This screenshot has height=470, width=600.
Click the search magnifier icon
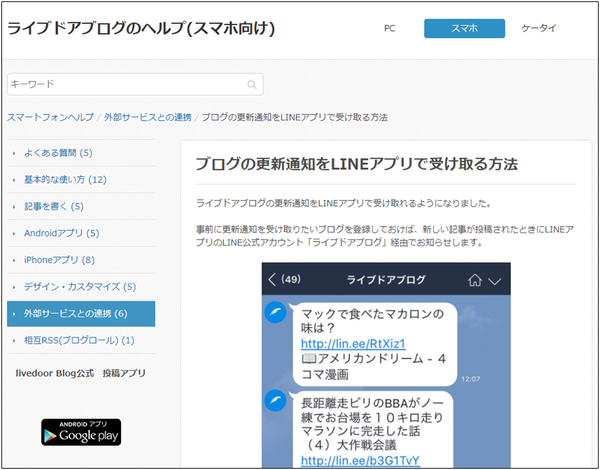tap(252, 84)
